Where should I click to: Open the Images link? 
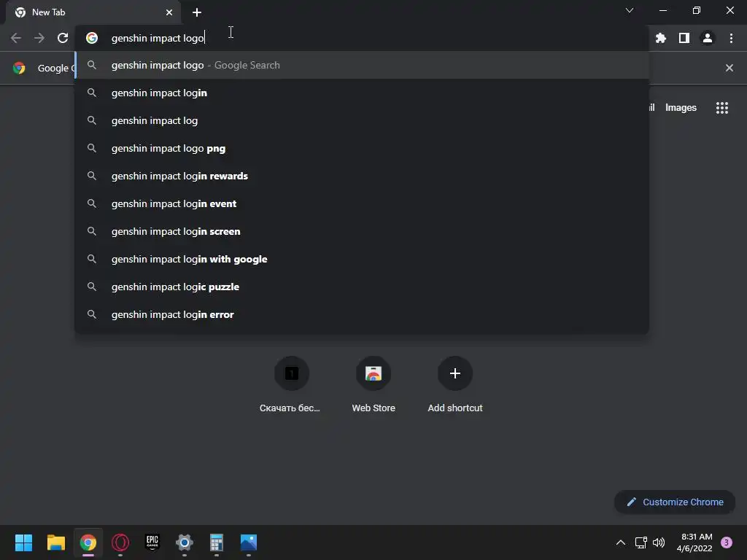[x=681, y=108]
